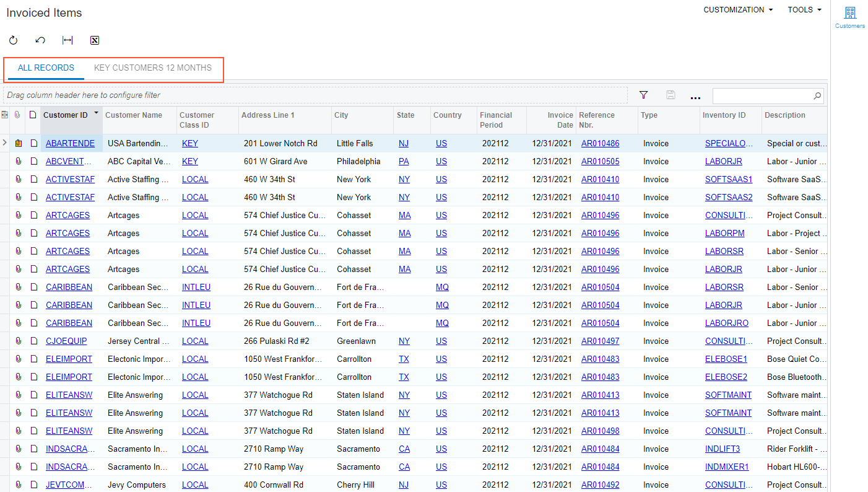Click the Refresh icon in the toolbar
This screenshot has height=492, width=868.
pyautogui.click(x=13, y=40)
